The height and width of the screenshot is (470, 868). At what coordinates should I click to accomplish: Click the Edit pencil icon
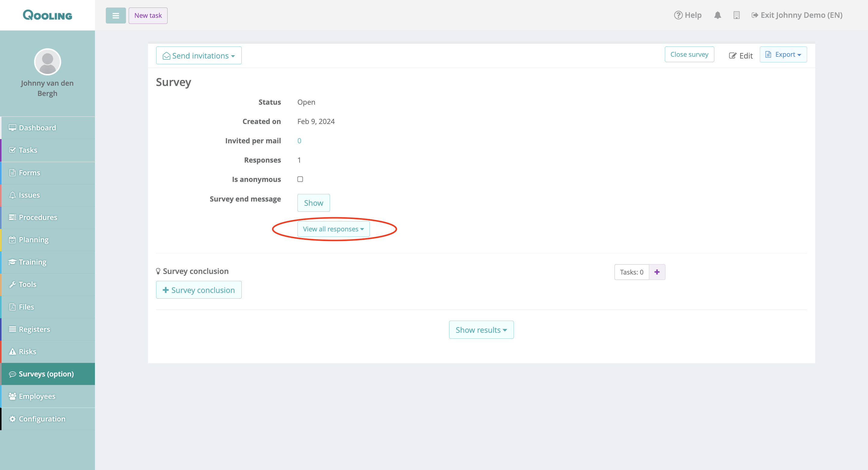tap(733, 56)
